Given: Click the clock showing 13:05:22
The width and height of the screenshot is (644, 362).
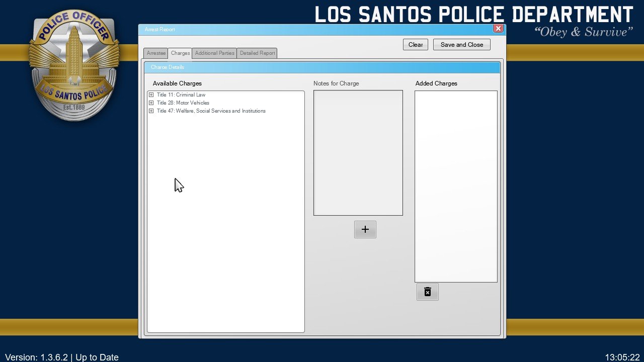Looking at the screenshot, I should [622, 357].
